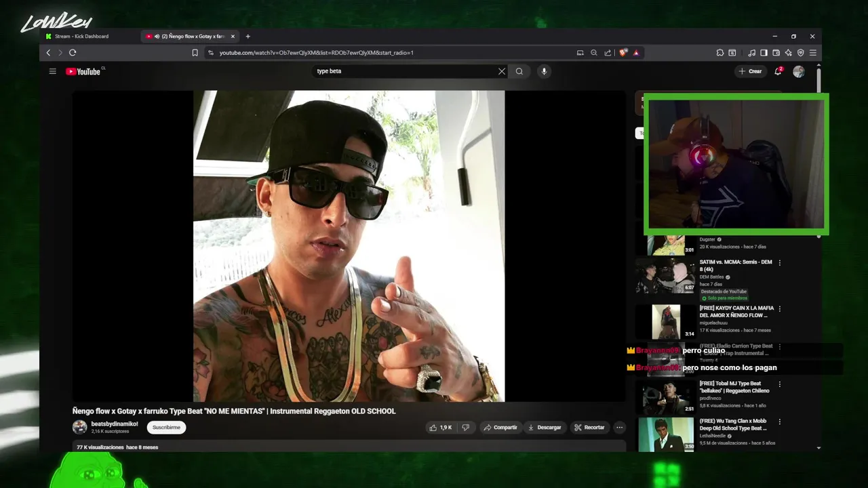
Task: Open YouTube notifications bell
Action: click(x=778, y=71)
